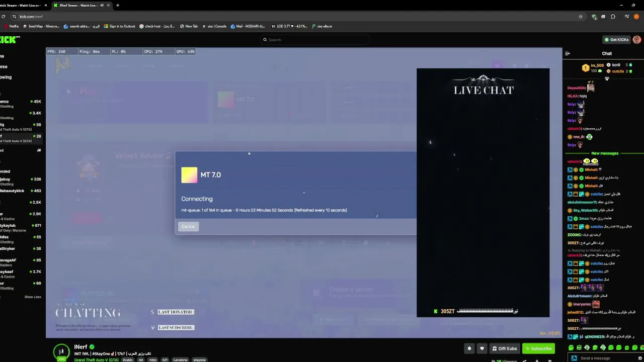644x362 pixels.
Task: Open the Call of Duty: Warzone channel with 671 viewers
Action: pyautogui.click(x=21, y=228)
